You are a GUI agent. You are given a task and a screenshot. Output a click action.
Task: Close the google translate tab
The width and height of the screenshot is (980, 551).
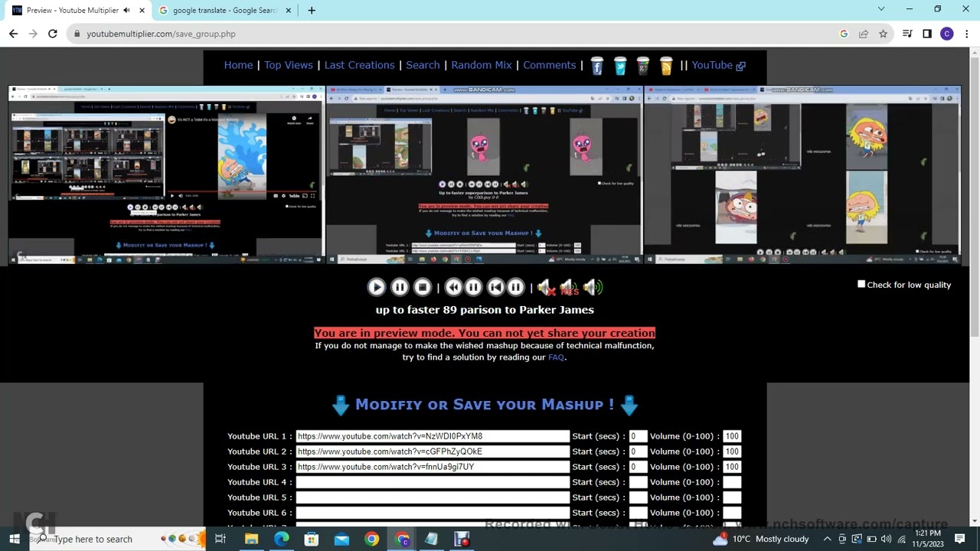pos(289,10)
